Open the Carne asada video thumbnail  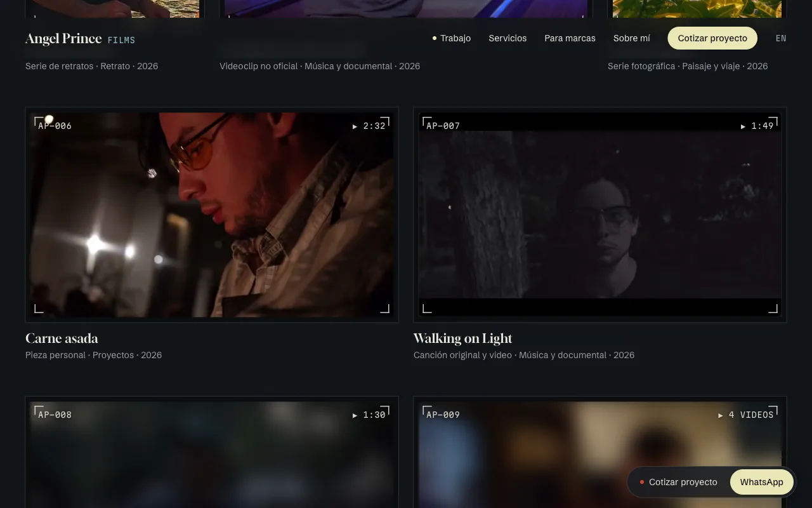(x=212, y=215)
